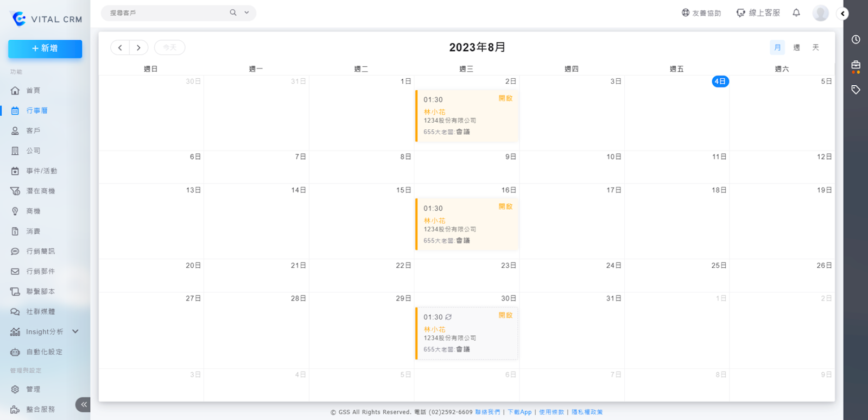Click the tag icon in right panel
The height and width of the screenshot is (420, 868).
coord(856,90)
